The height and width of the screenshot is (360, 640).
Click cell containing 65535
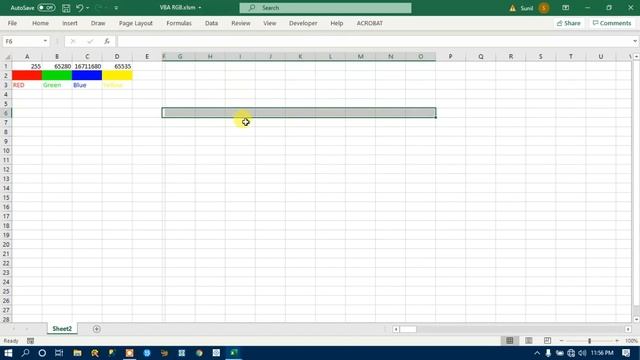pyautogui.click(x=117, y=66)
